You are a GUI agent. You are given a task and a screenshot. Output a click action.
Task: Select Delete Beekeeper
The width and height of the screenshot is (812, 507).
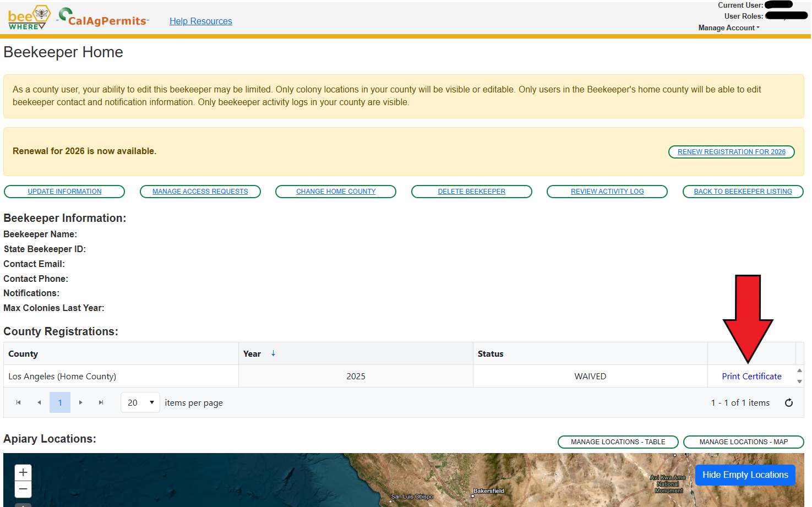pos(471,191)
